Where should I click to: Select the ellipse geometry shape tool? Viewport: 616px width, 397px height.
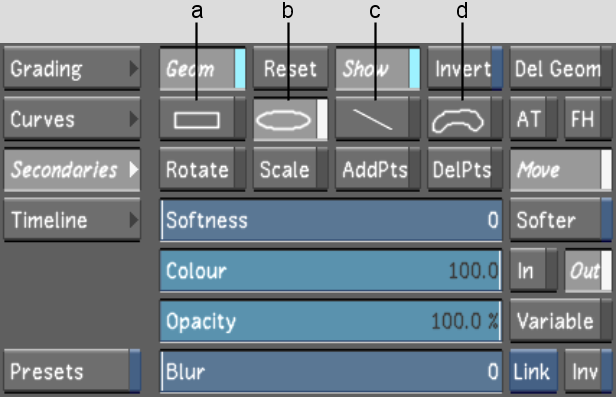[x=290, y=119]
